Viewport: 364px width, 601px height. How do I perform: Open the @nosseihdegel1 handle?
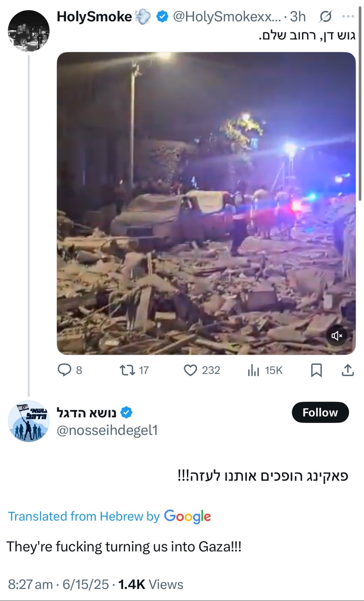pyautogui.click(x=107, y=430)
